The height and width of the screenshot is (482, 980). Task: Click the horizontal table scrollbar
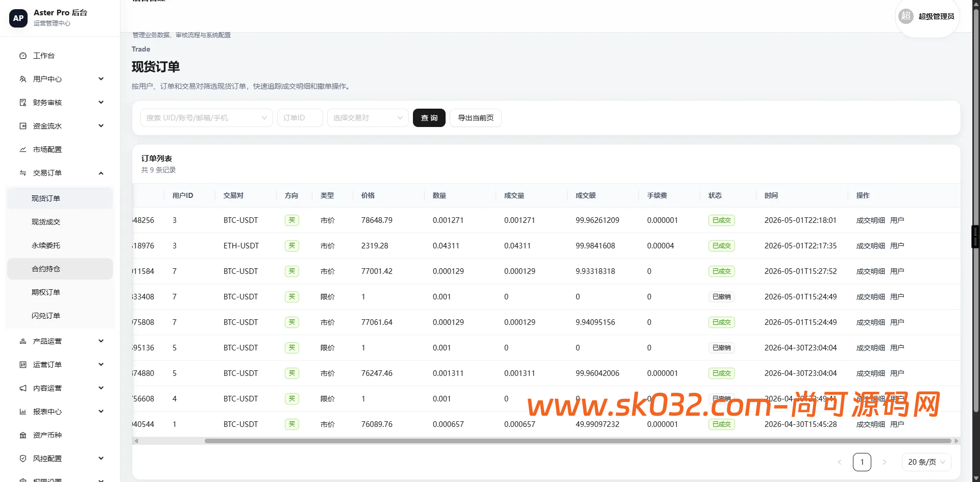[x=578, y=441]
